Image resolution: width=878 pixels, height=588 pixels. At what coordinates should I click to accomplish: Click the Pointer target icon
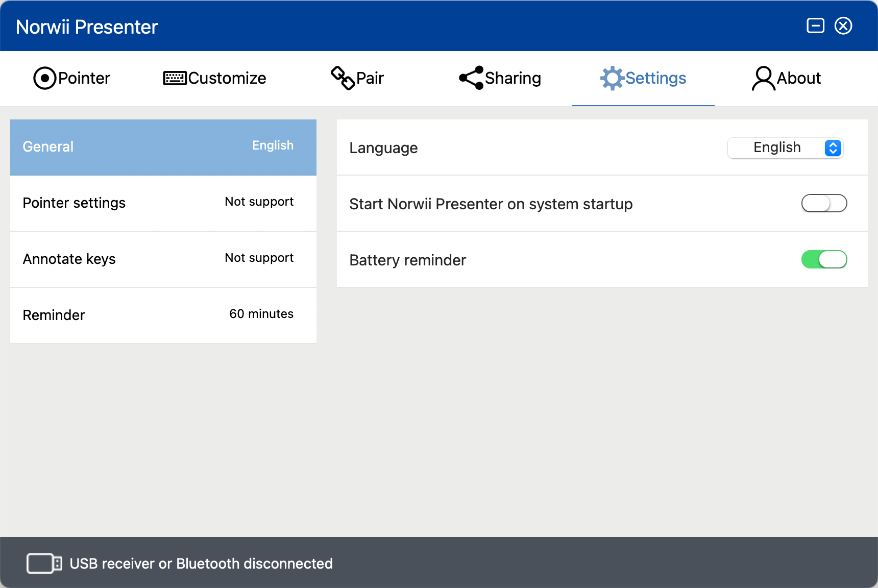point(44,78)
